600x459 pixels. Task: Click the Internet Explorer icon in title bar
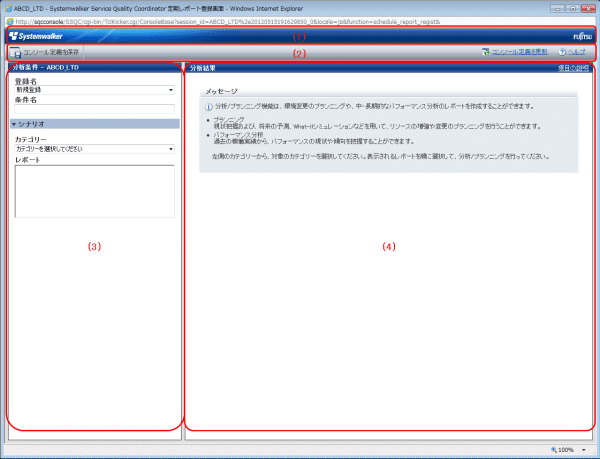[x=7, y=7]
